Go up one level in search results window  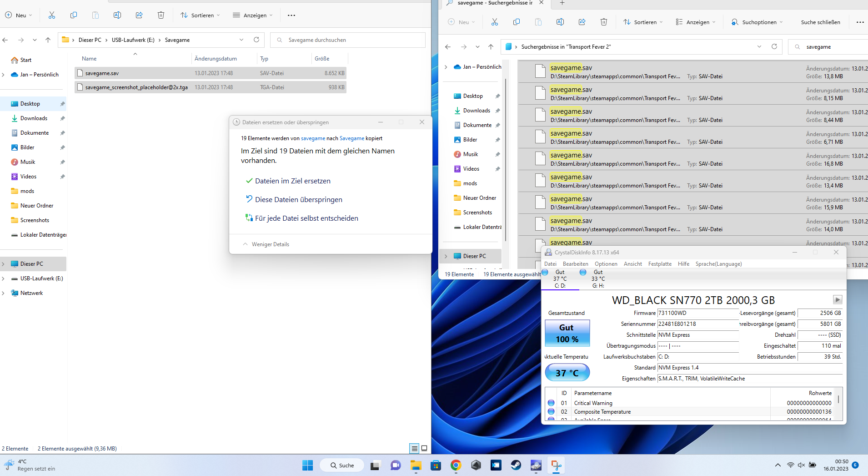(x=491, y=47)
